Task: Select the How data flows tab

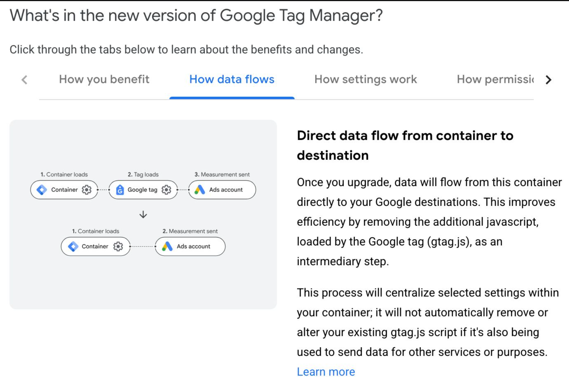Action: 232,79
